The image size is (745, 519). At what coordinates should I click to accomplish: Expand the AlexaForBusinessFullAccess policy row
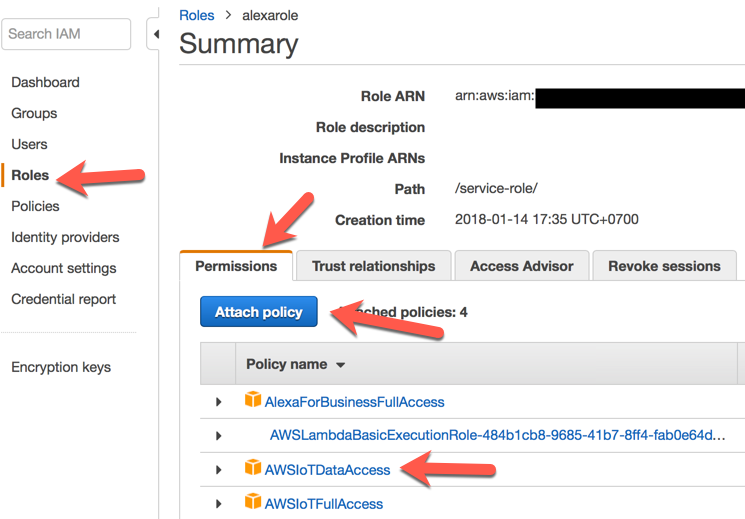pyautogui.click(x=219, y=402)
